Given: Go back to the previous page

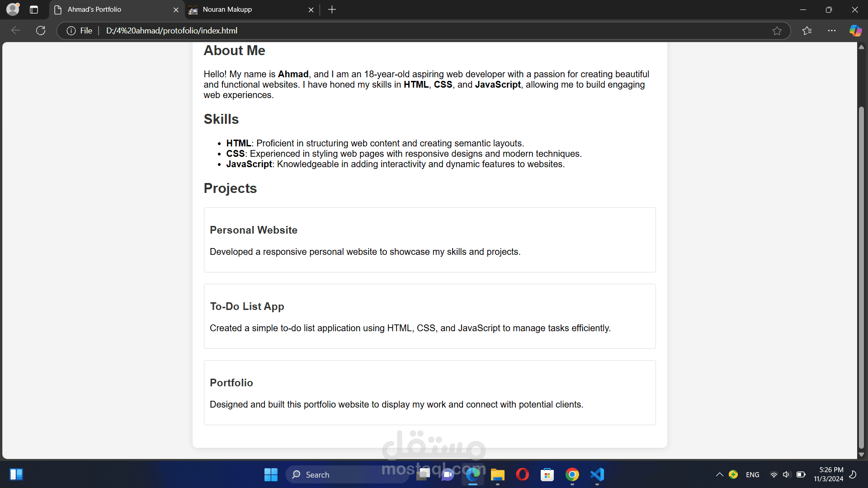Looking at the screenshot, I should (16, 30).
